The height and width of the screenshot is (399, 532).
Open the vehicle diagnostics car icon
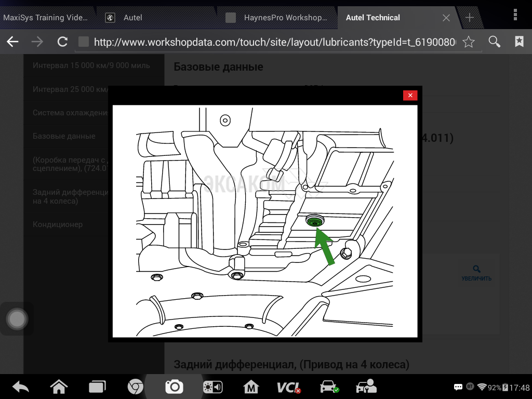tap(329, 387)
